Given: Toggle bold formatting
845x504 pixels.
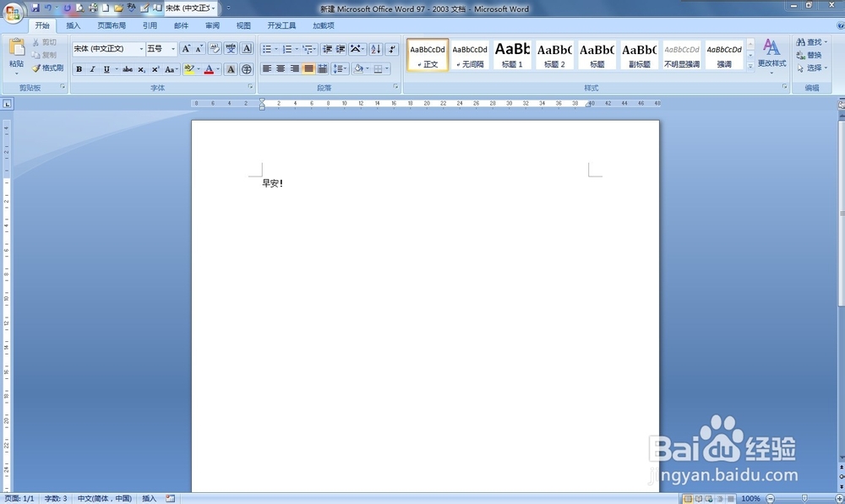Looking at the screenshot, I should click(79, 69).
